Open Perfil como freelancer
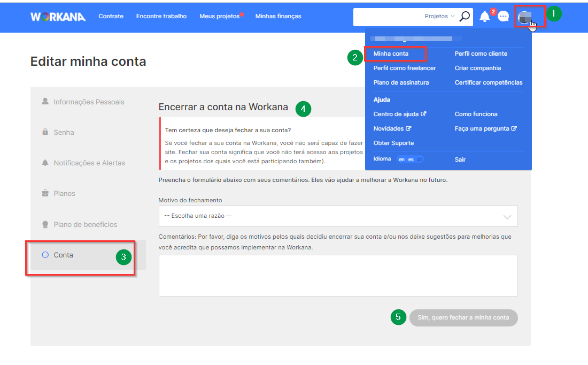This screenshot has width=588, height=365. [405, 68]
